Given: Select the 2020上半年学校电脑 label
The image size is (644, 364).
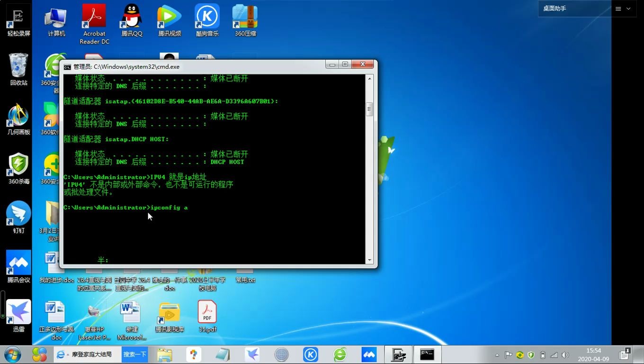Looking at the screenshot, I should [207, 284].
